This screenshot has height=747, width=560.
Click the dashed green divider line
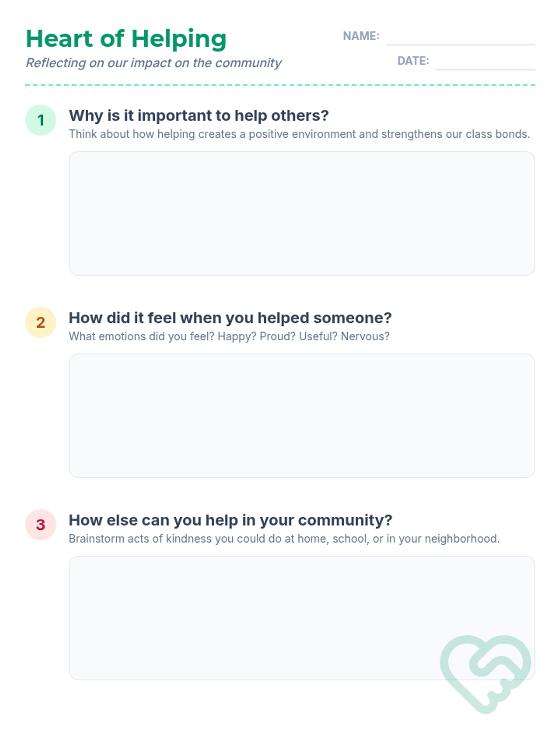[280, 85]
